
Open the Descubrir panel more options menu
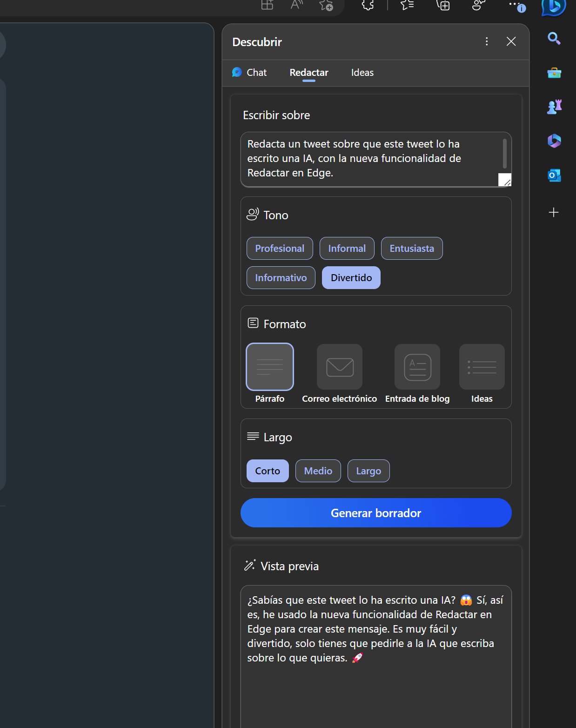click(x=487, y=41)
